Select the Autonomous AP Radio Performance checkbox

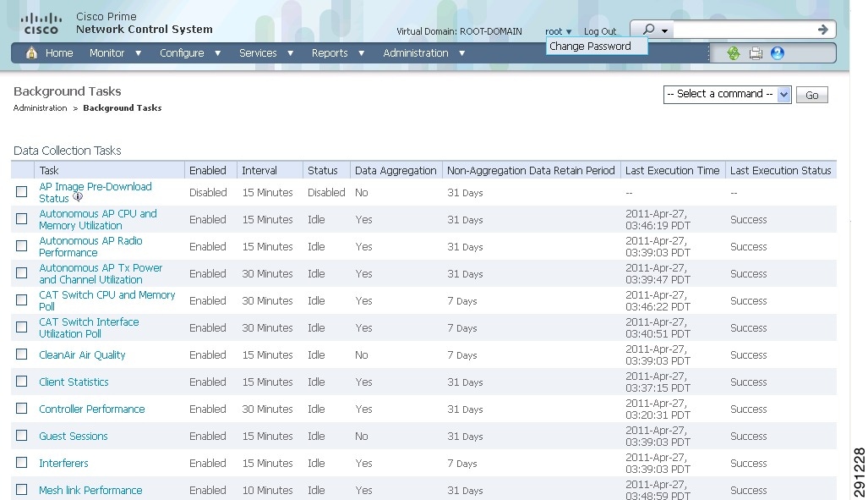(22, 245)
